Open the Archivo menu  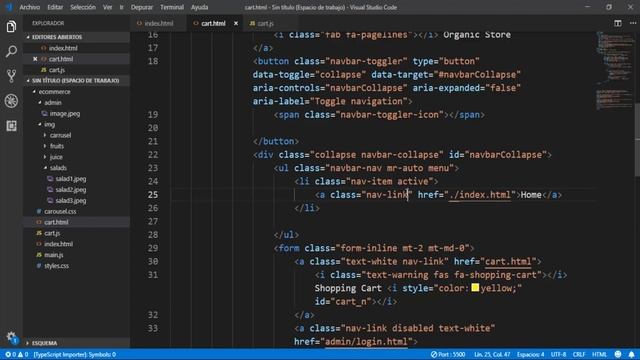tap(29, 7)
